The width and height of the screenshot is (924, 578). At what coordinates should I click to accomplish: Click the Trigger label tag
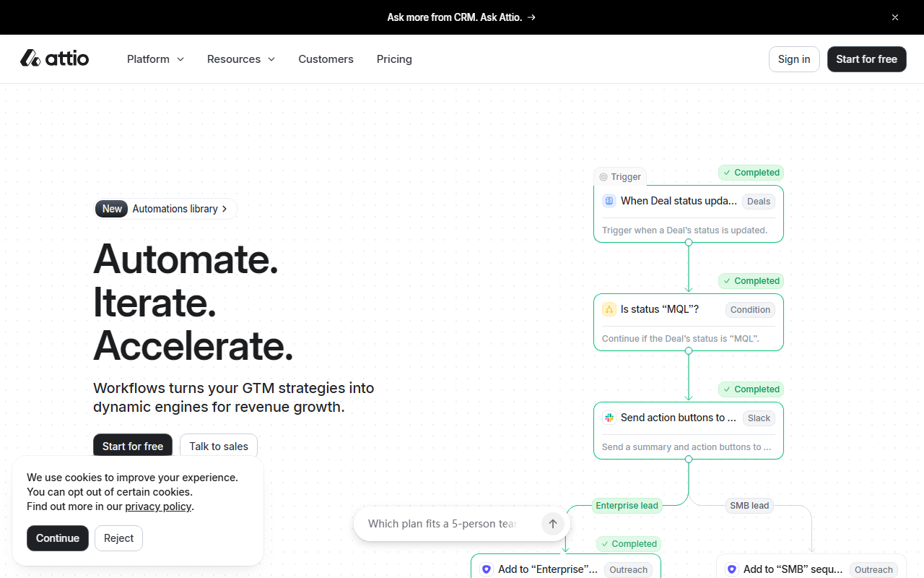tap(620, 176)
